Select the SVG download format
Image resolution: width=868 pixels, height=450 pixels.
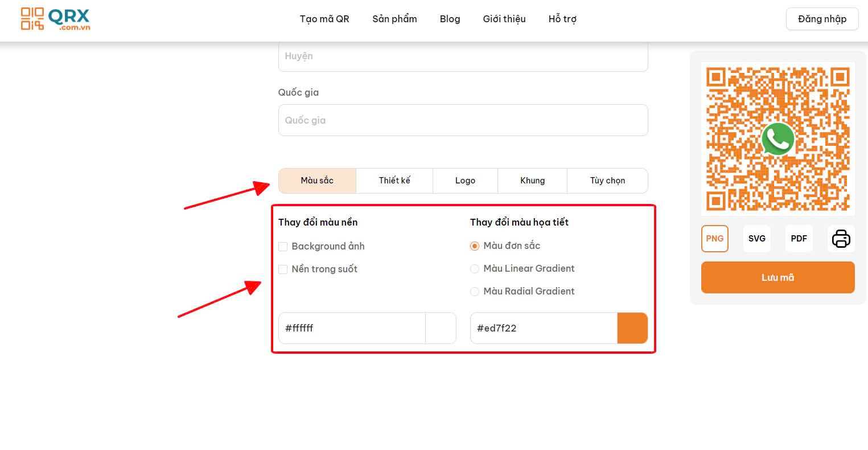[x=757, y=239]
